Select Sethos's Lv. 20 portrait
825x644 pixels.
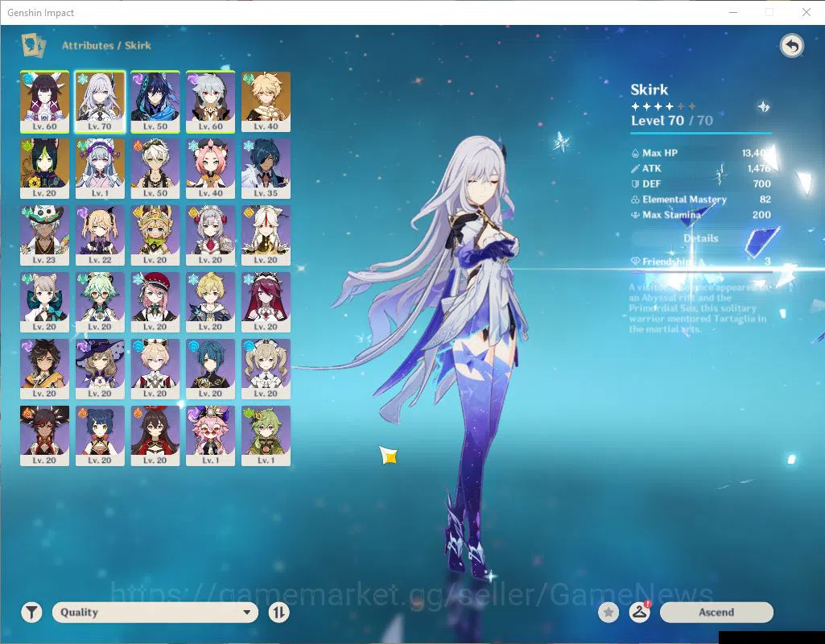(x=45, y=369)
